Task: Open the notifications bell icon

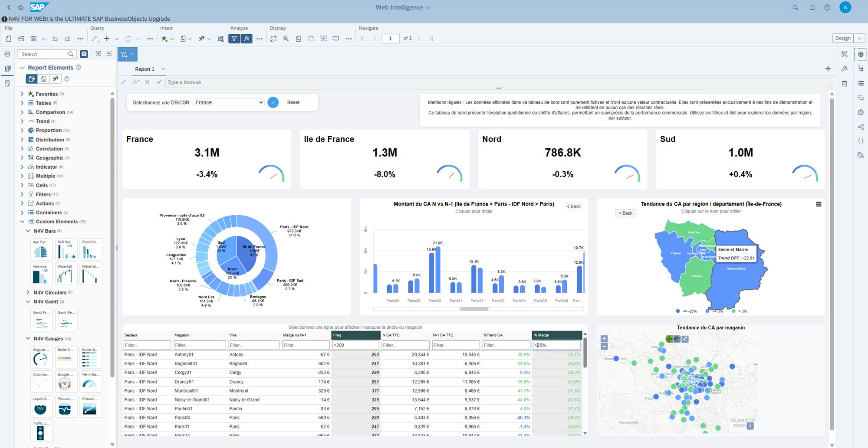Action: tap(812, 7)
